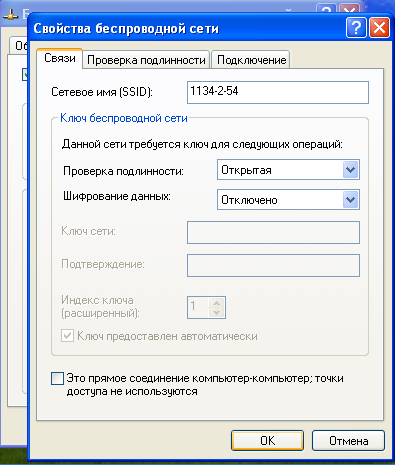
Task: Switch to the Связи tab
Action: tap(60, 59)
